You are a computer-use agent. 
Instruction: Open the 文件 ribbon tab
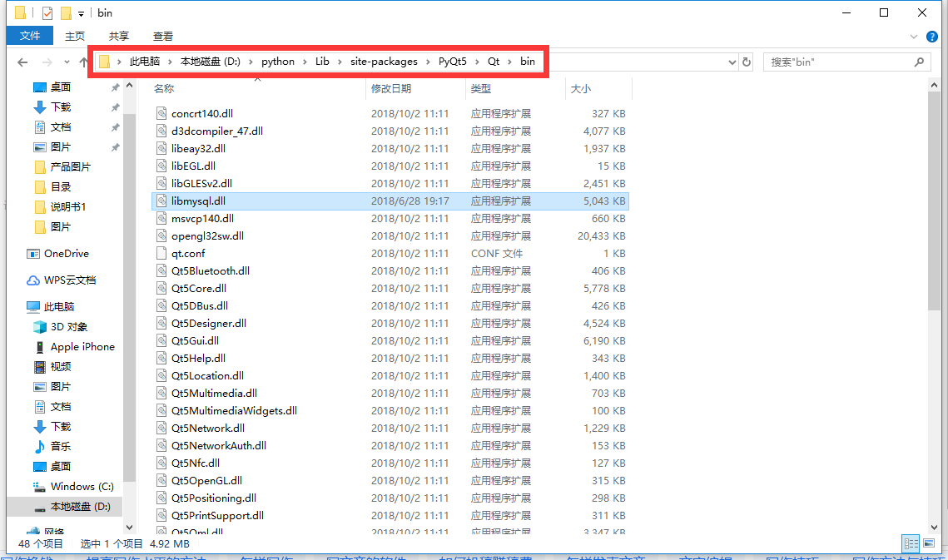(30, 36)
